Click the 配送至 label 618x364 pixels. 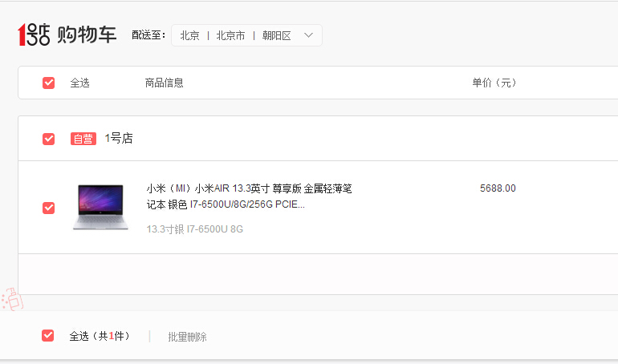click(148, 35)
